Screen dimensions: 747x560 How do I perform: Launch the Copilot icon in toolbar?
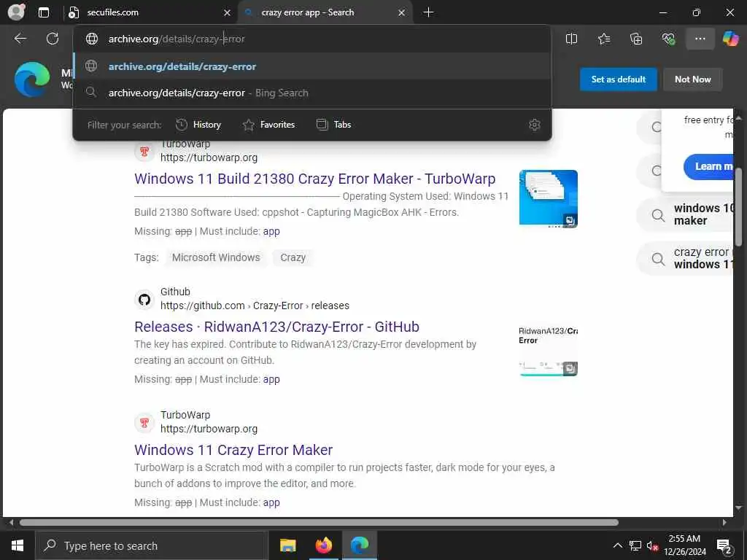730,39
